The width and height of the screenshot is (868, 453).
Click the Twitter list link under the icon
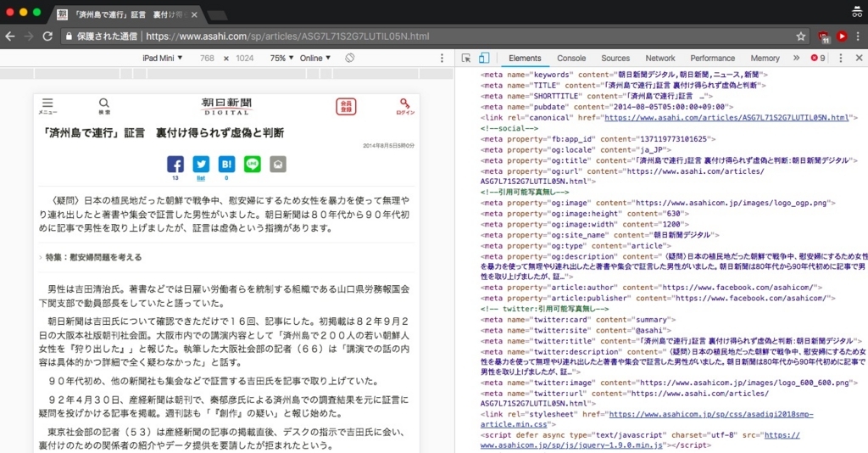click(201, 178)
